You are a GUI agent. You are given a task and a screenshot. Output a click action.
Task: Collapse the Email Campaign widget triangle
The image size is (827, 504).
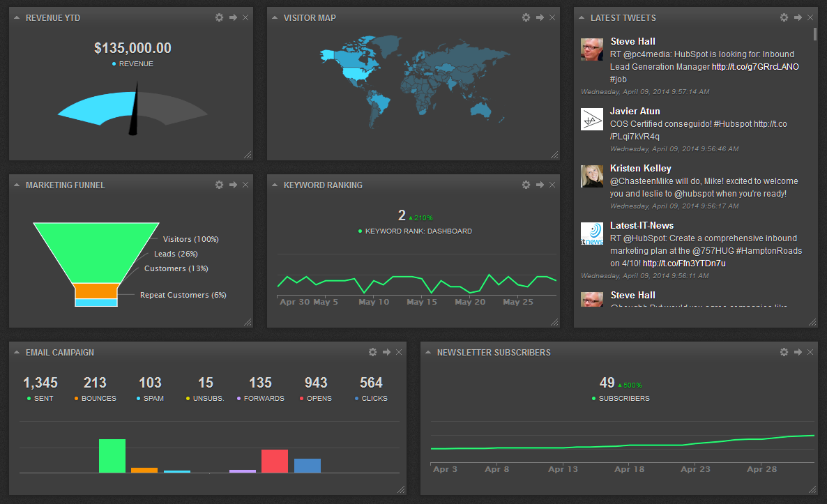16,351
